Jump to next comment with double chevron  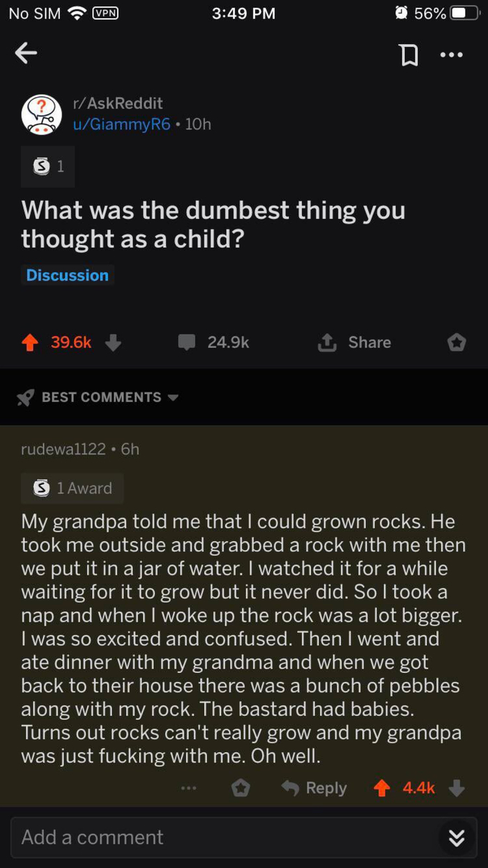(457, 839)
